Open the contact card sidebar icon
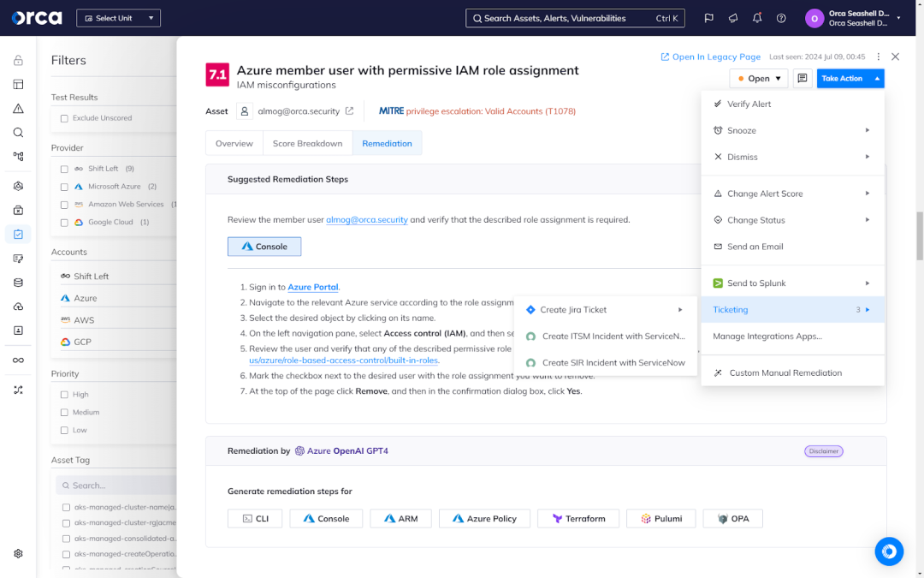Screen dimensions: 924x578 (18, 331)
